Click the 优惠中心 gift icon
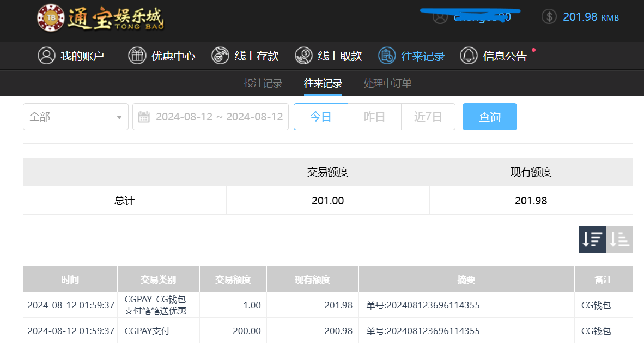Viewport: 644px width, 351px height. [x=137, y=56]
